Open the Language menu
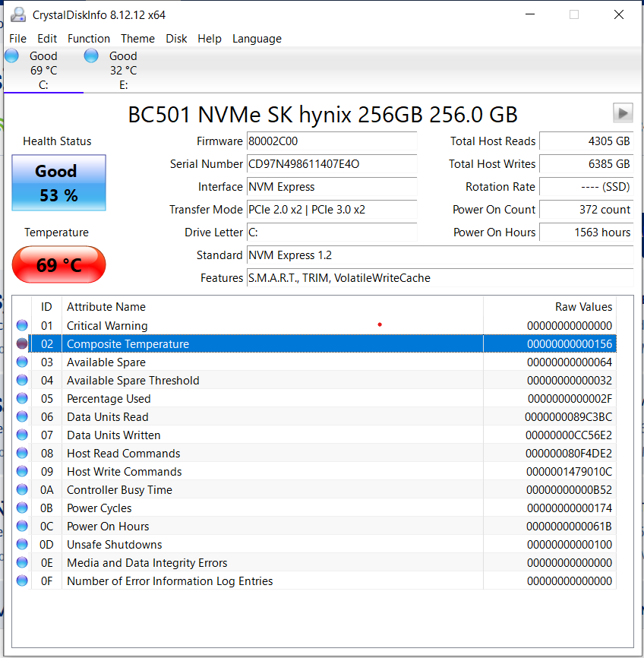This screenshot has width=644, height=658. [257, 39]
